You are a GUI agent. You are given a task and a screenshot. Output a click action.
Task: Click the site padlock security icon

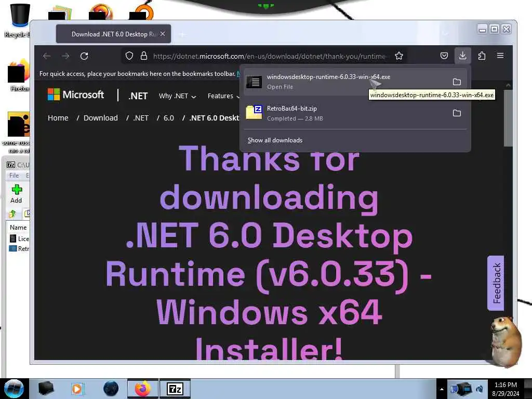click(x=144, y=56)
